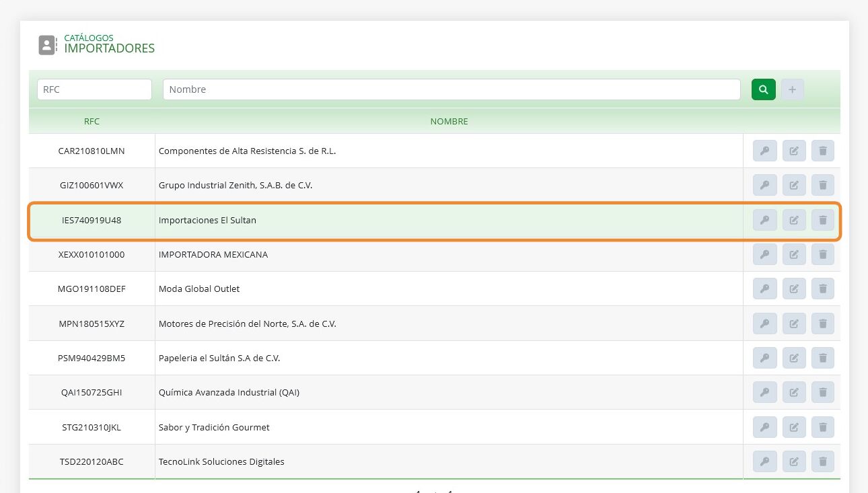This screenshot has width=868, height=493.
Task: Delete Moda Global Outlet importer
Action: point(823,289)
